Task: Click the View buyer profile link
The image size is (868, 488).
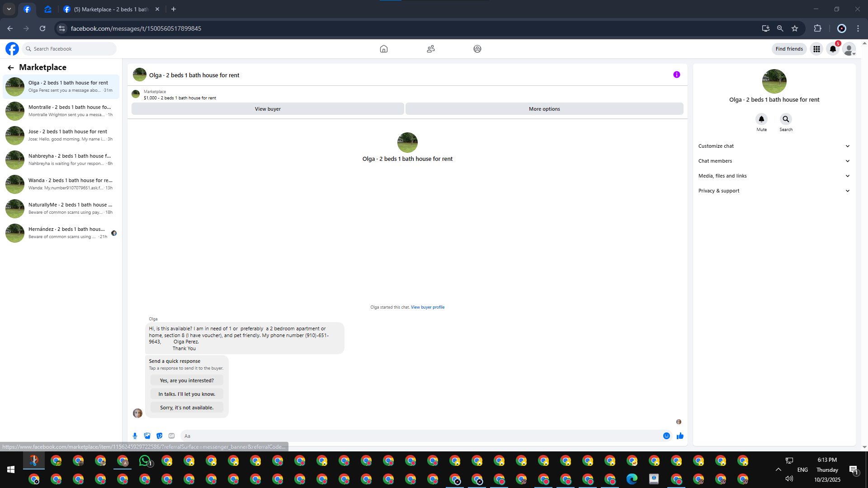Action: 427,307
